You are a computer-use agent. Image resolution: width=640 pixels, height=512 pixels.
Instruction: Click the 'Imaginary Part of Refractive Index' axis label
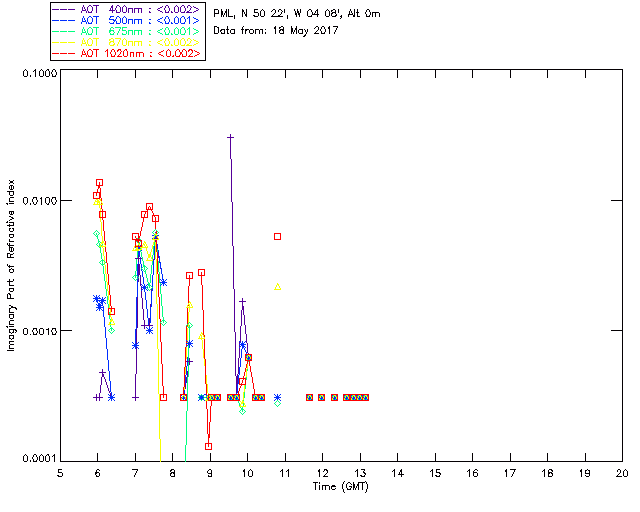coord(14,267)
